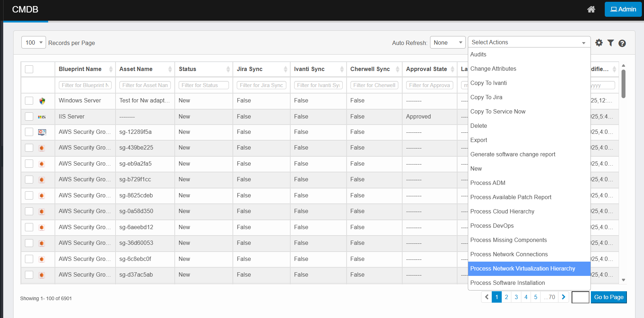Open the help question mark icon
The width and height of the screenshot is (644, 318).
click(x=622, y=43)
